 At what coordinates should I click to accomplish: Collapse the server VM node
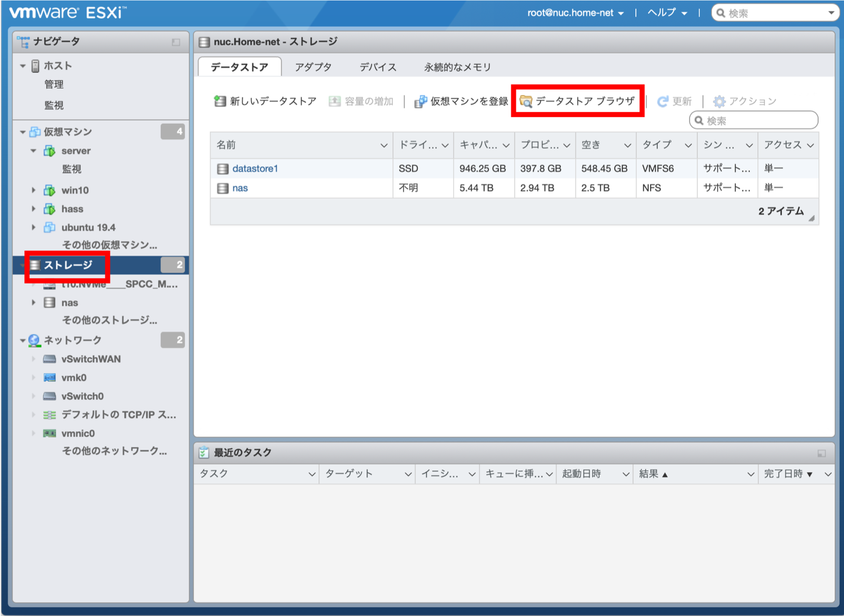[x=33, y=151]
